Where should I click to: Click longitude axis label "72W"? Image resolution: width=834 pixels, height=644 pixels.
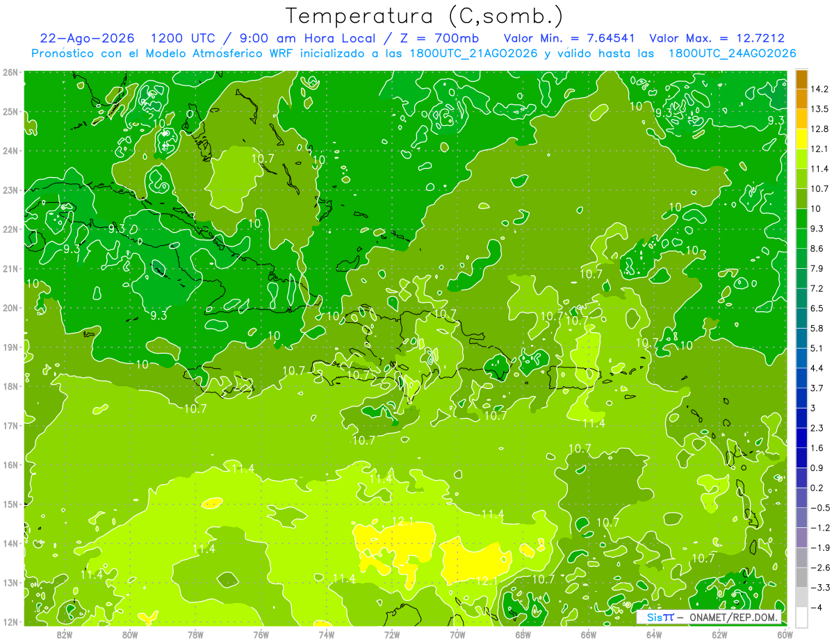(x=391, y=635)
